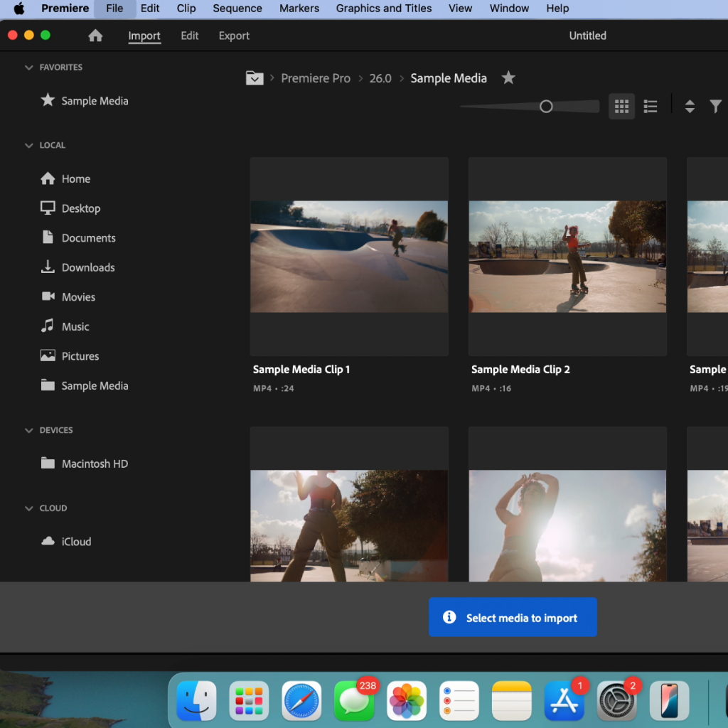728x728 pixels.
Task: Switch to the Export tab
Action: 234,36
